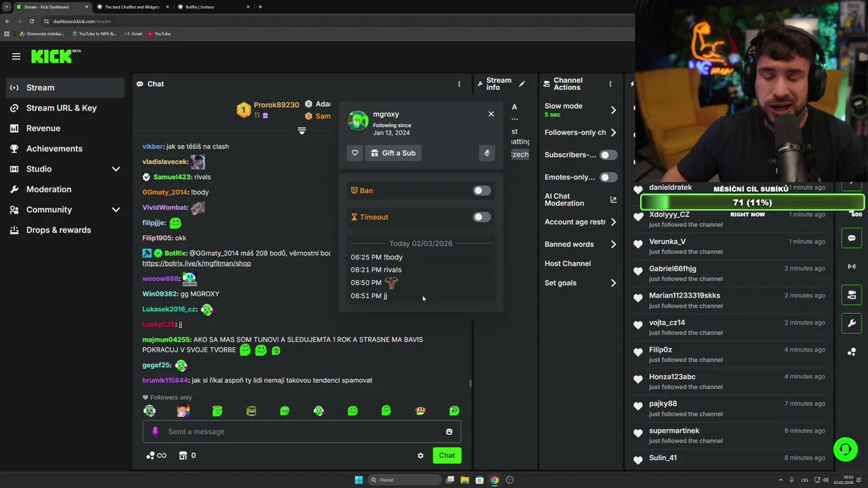868x488 pixels.
Task: Expand Set goals option
Action: [613, 283]
